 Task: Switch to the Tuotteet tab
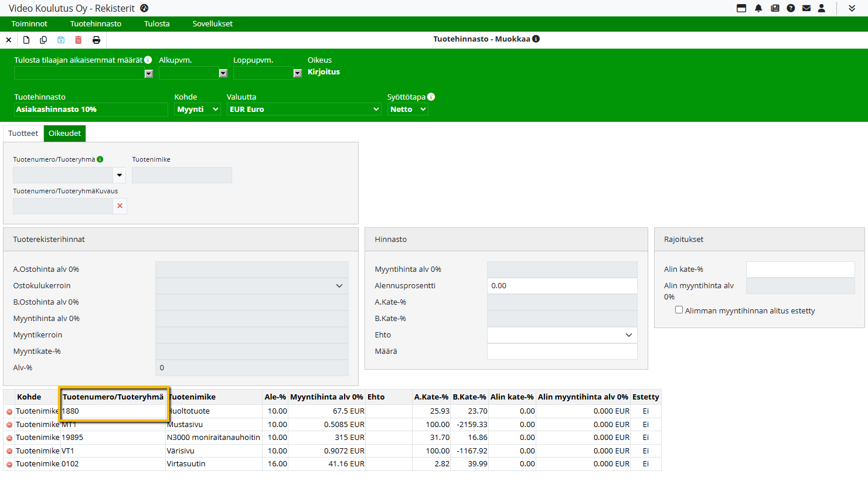[x=23, y=134]
